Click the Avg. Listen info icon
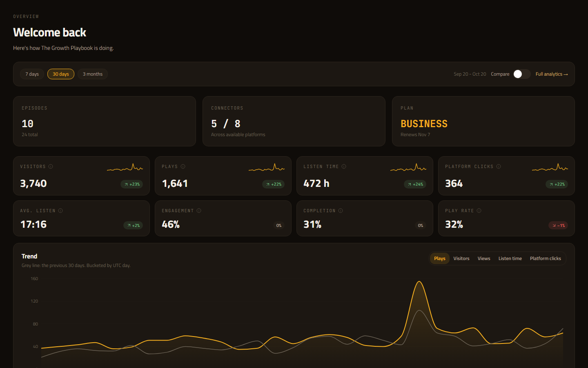The image size is (588, 368). tap(60, 211)
